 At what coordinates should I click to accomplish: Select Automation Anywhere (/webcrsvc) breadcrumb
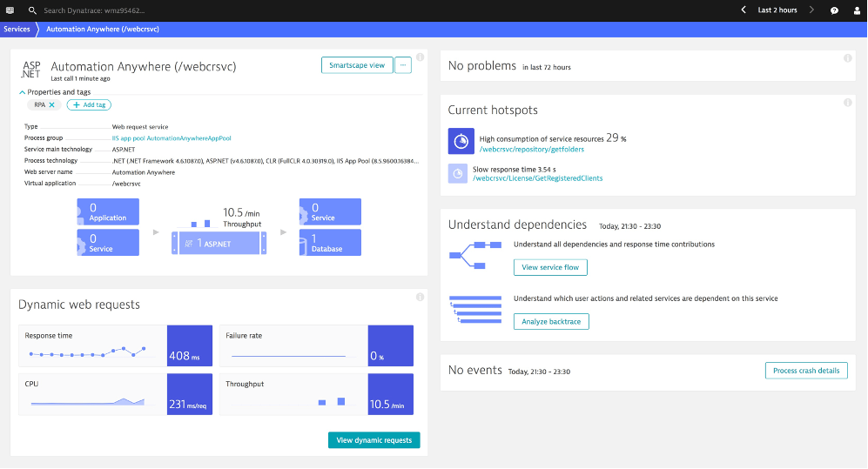103,30
